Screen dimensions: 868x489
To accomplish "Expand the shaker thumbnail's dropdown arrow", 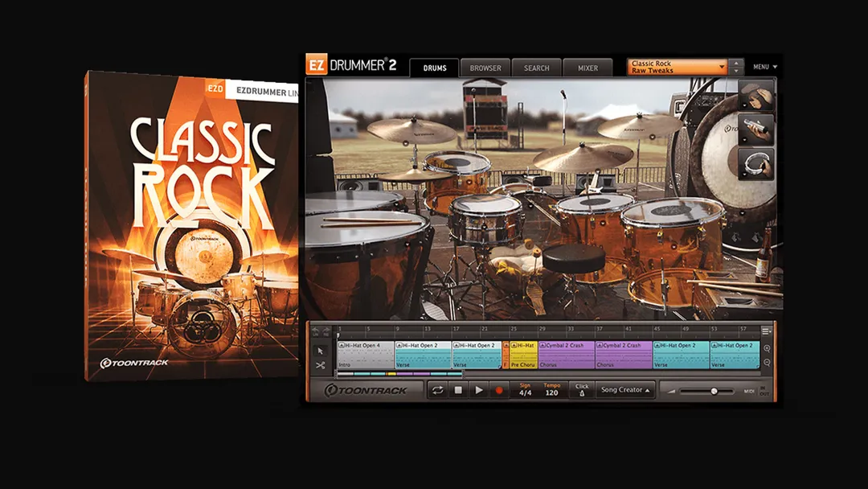I will click(743, 138).
